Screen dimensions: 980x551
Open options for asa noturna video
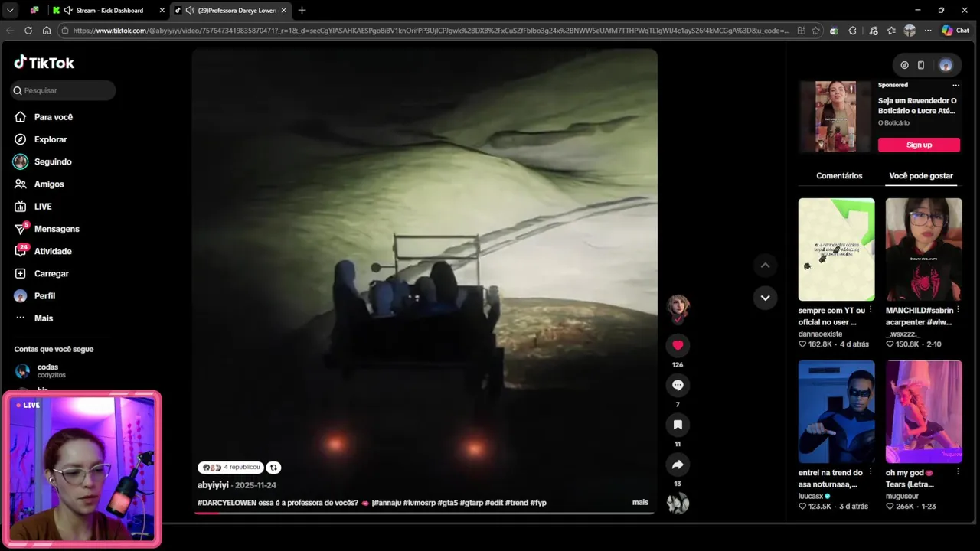[871, 473]
